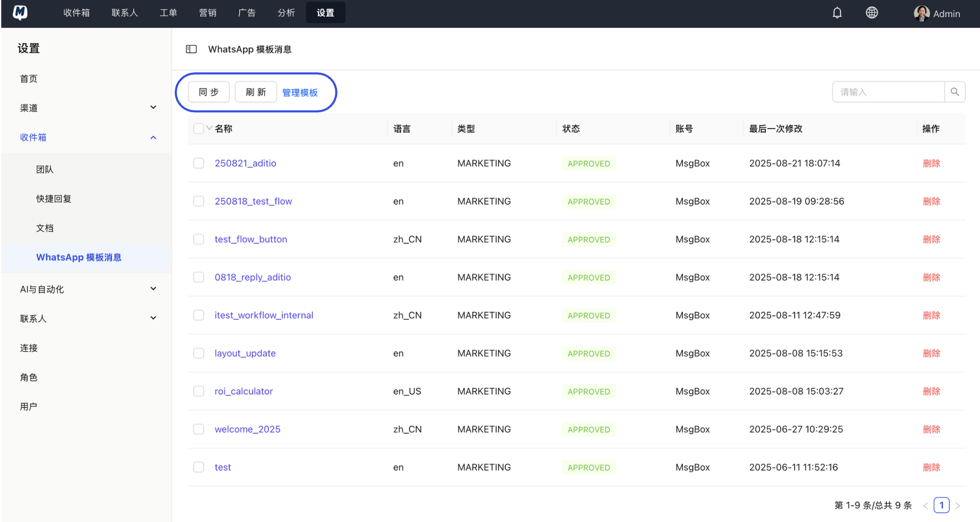The height and width of the screenshot is (522, 980).
Task: Open the 管理模板 link
Action: click(300, 92)
